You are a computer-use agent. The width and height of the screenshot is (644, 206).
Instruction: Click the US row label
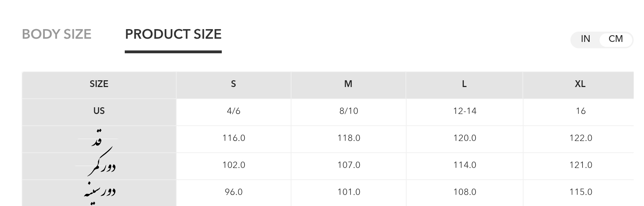pos(99,111)
